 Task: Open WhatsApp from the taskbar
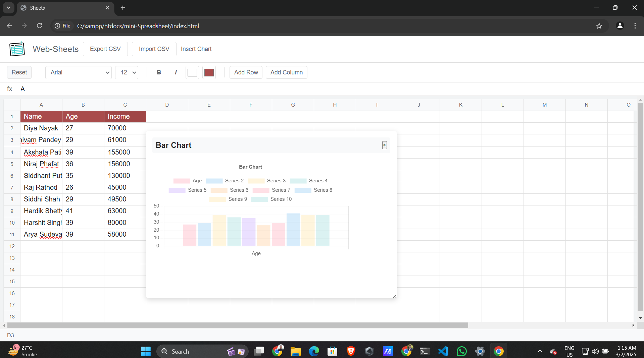[461, 351]
